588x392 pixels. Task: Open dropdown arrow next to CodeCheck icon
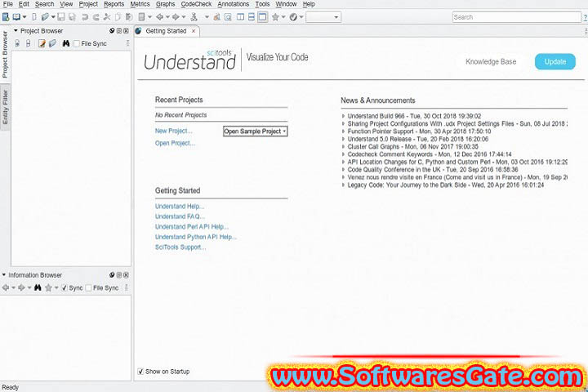301,17
